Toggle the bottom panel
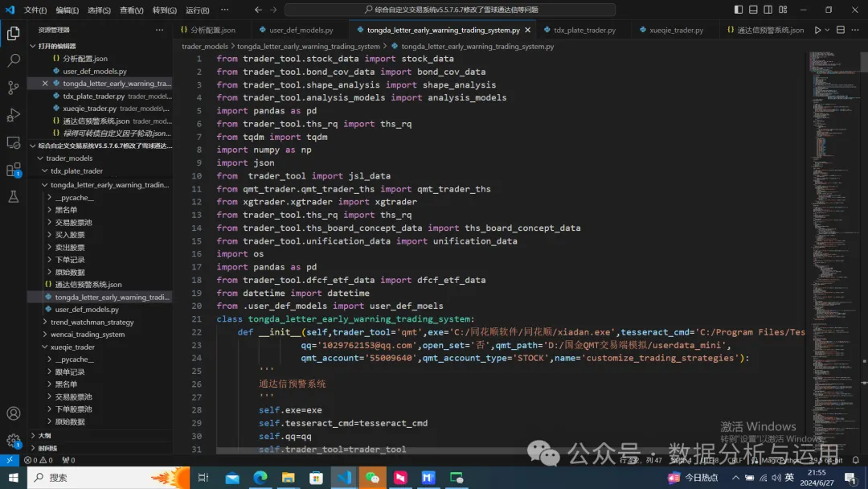868x489 pixels. [x=753, y=10]
